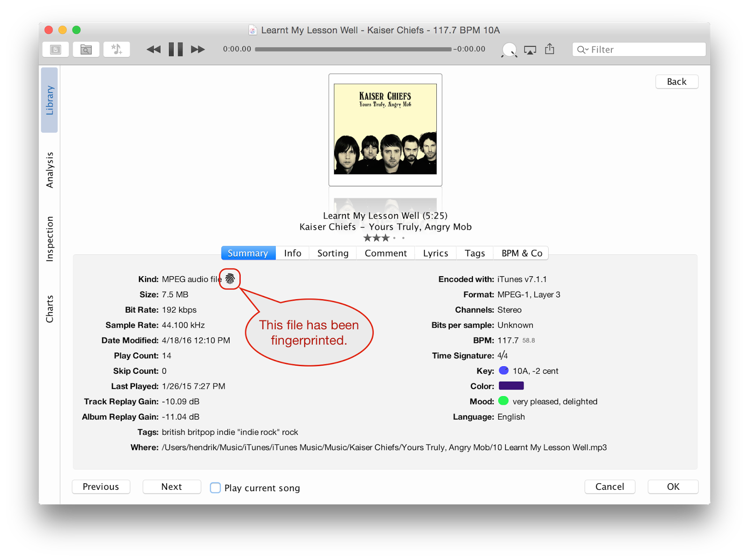Click the Back button
The image size is (749, 560).
(x=676, y=81)
